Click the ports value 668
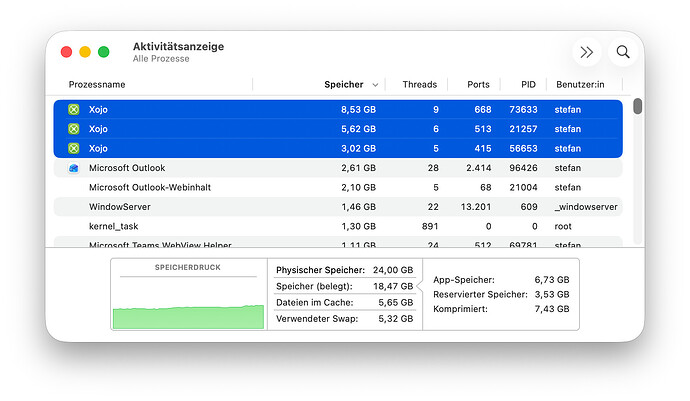Image resolution: width=690 pixels, height=401 pixels. [x=483, y=110]
